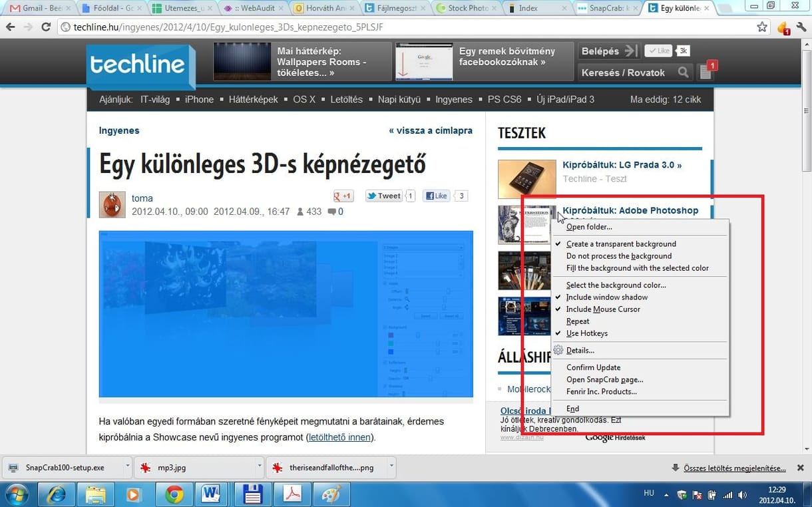Open Windows Explorer folder on taskbar
Viewport: 812px width, 507px height.
pyautogui.click(x=96, y=495)
